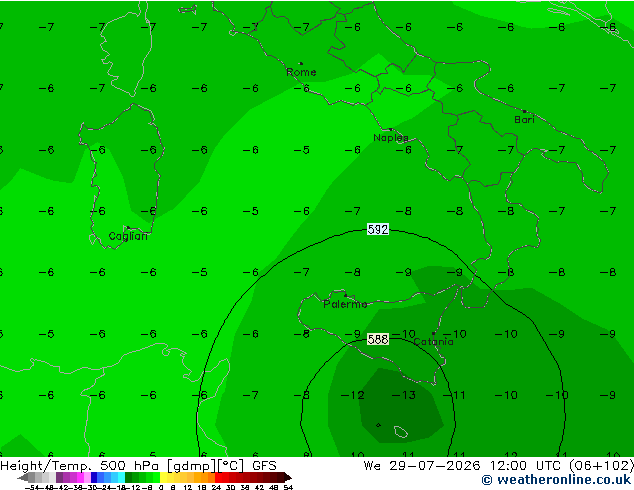This screenshot has width=634, height=490.
Task: Click the Rome city marker dot
Action: [301, 63]
